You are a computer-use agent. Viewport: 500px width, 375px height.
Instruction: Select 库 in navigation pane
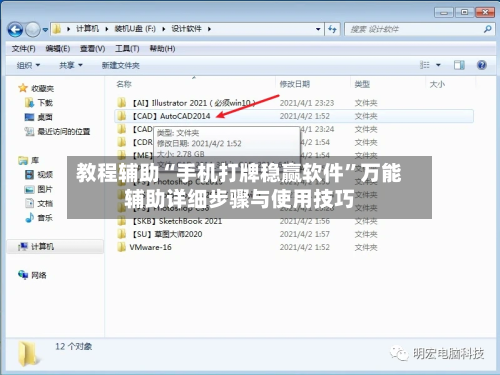click(35, 161)
